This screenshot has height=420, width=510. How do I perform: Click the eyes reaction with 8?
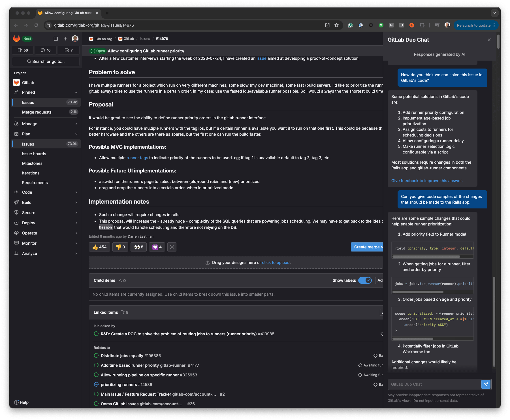pyautogui.click(x=139, y=247)
